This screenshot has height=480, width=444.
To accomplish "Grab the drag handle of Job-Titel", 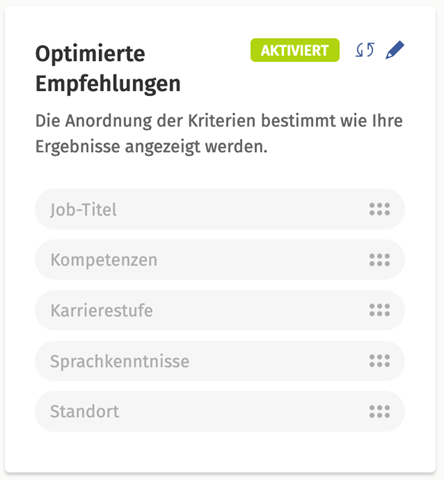I will coord(380,209).
